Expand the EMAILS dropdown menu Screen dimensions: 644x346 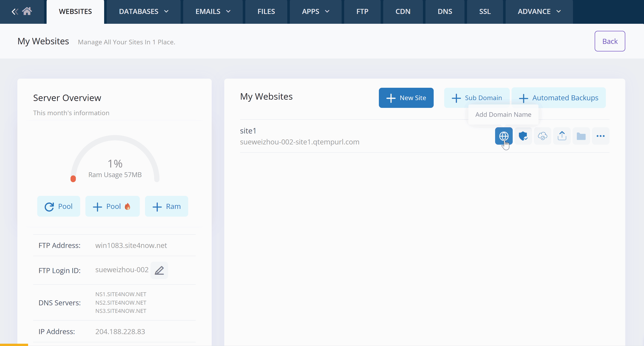213,11
